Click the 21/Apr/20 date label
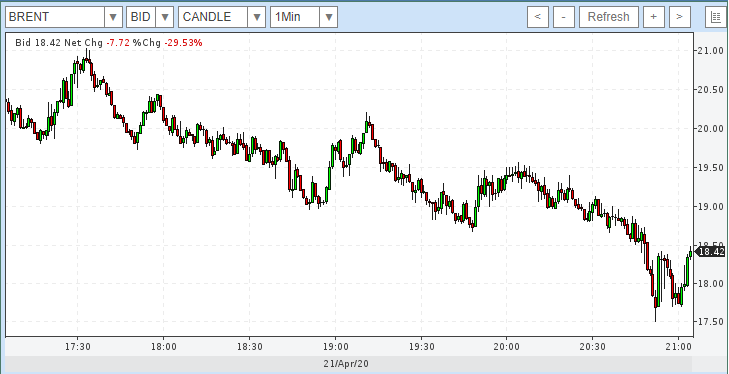The image size is (729, 374). point(346,364)
